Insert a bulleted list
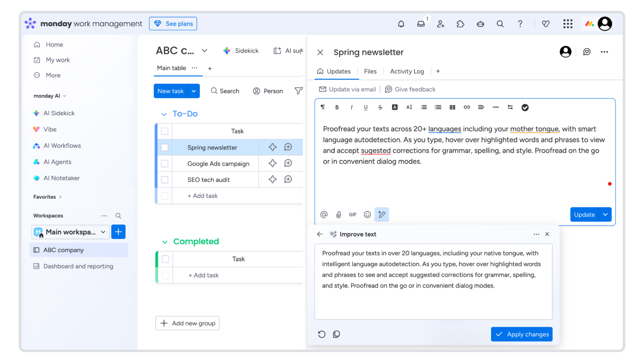The width and height of the screenshot is (644, 363). point(438,107)
